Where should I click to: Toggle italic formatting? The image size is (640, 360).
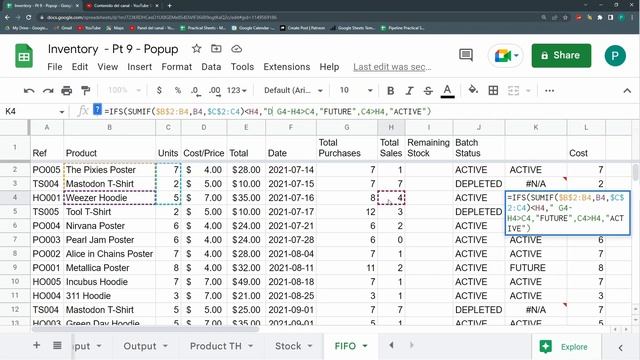409,91
